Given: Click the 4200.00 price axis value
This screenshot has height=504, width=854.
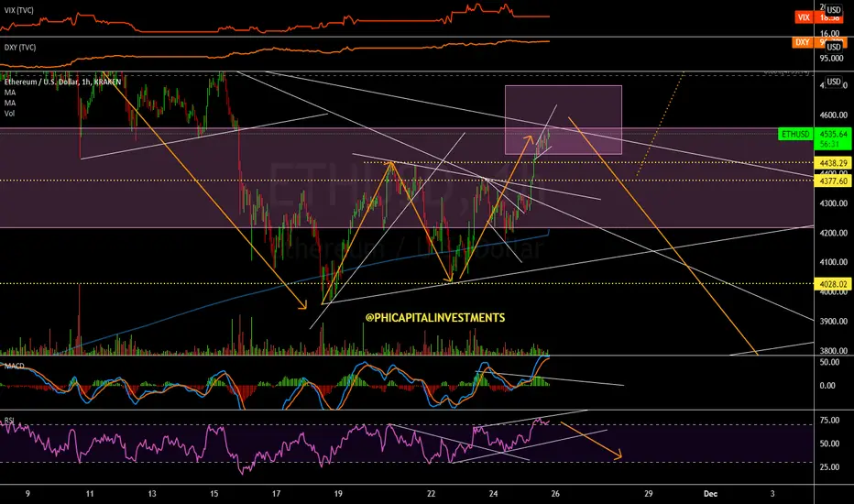Looking at the screenshot, I should 833,233.
